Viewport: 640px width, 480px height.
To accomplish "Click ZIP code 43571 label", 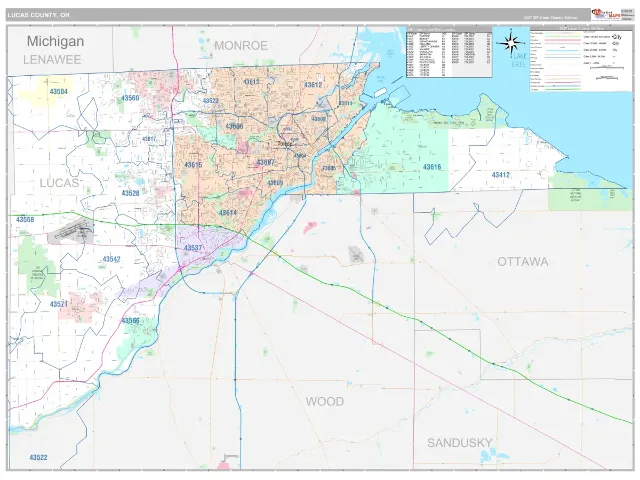I will pos(59,304).
